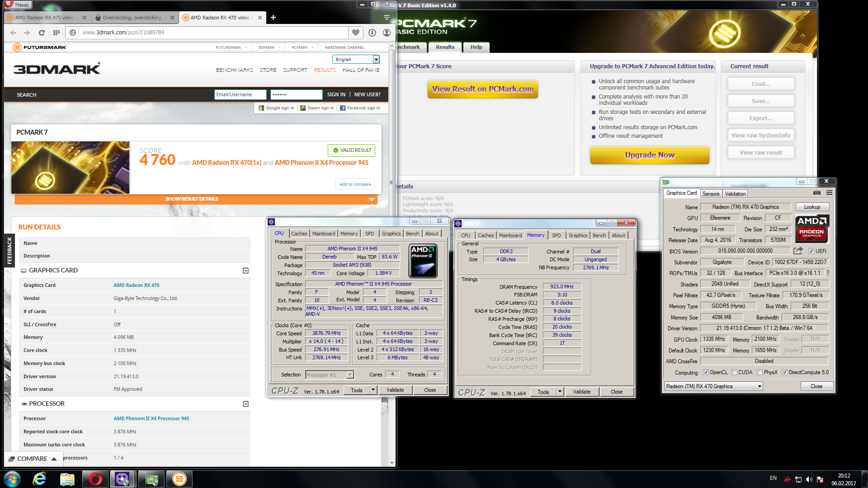Open the Help tab in PCMark 7
The height and width of the screenshot is (488, 868).
pos(476,47)
